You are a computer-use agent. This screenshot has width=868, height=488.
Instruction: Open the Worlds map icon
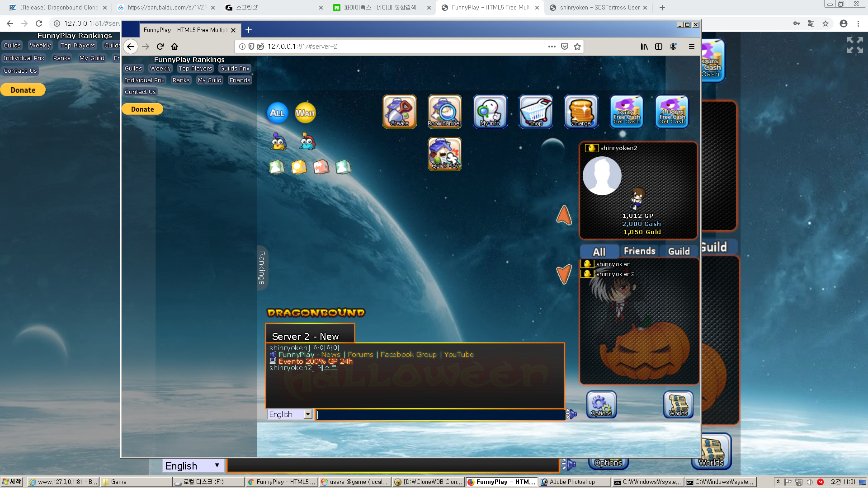tap(678, 404)
